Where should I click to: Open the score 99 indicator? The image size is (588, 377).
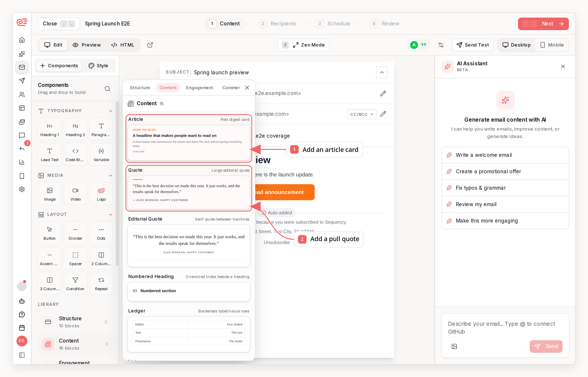(418, 45)
